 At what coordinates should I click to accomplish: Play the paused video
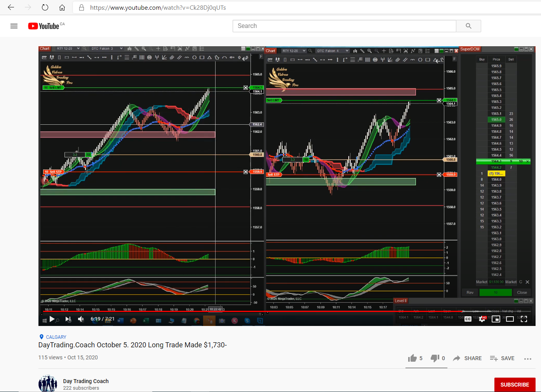click(52, 319)
